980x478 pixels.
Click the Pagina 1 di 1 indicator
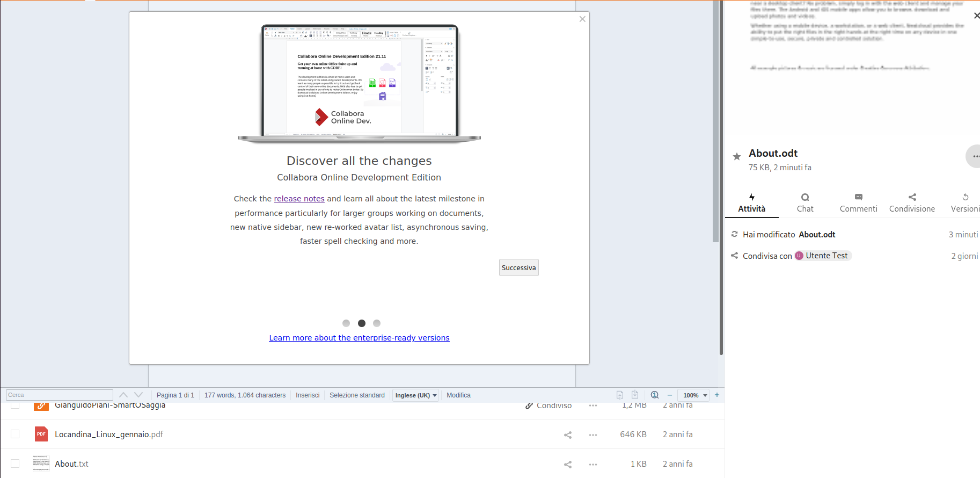(175, 395)
